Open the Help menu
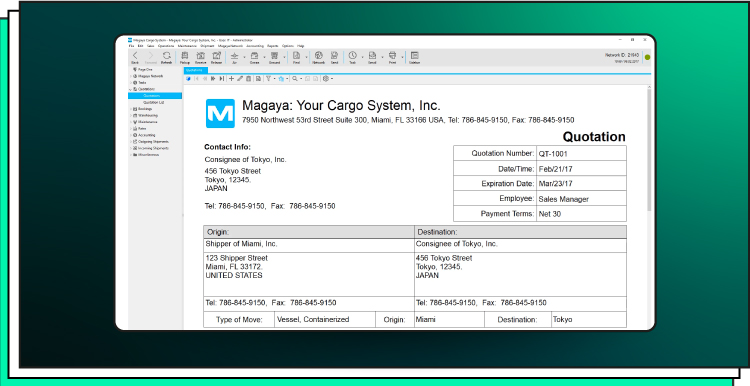The height and width of the screenshot is (386, 750). [300, 46]
